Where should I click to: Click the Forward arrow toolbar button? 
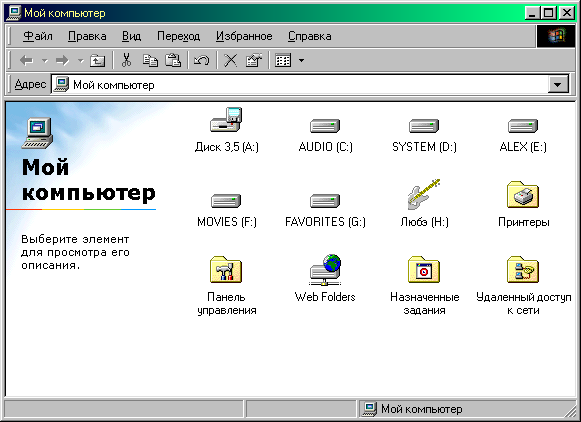(62, 60)
